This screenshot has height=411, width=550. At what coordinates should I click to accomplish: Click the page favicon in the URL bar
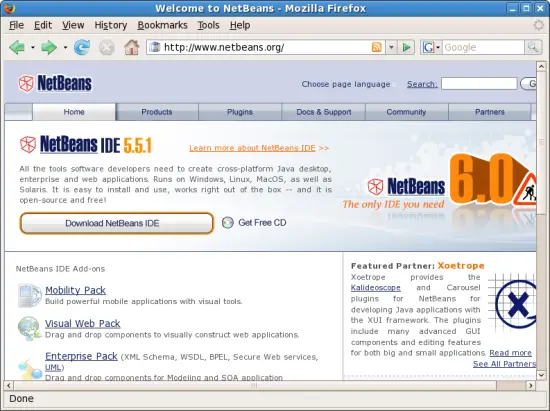click(155, 47)
